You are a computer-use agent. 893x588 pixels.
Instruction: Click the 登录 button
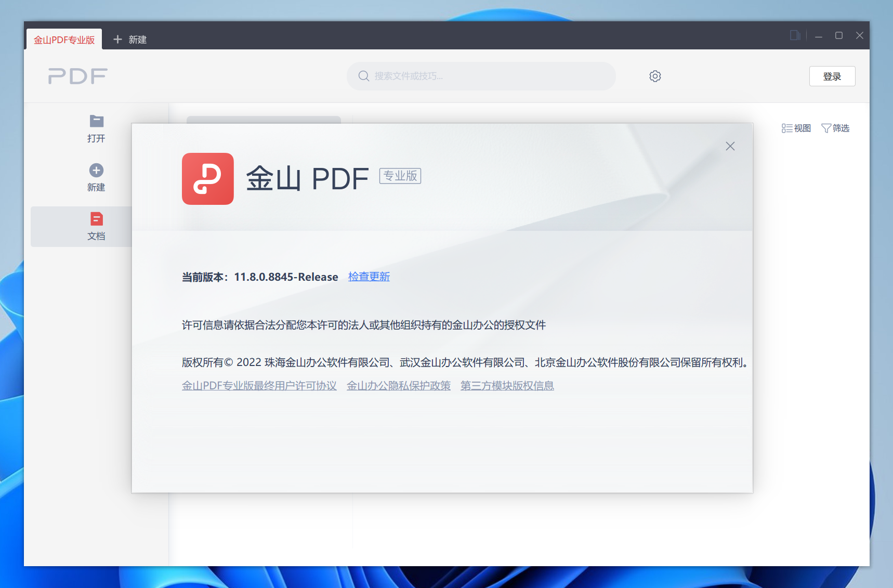(832, 76)
